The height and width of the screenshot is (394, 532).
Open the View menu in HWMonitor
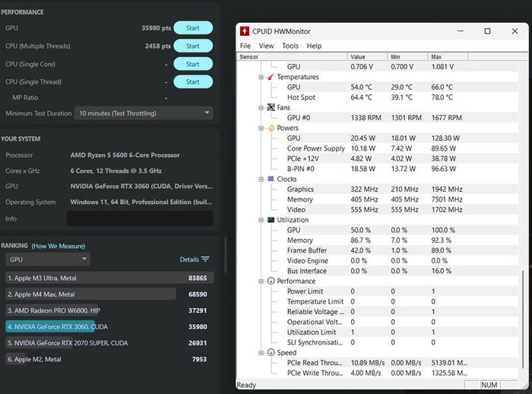tap(266, 46)
